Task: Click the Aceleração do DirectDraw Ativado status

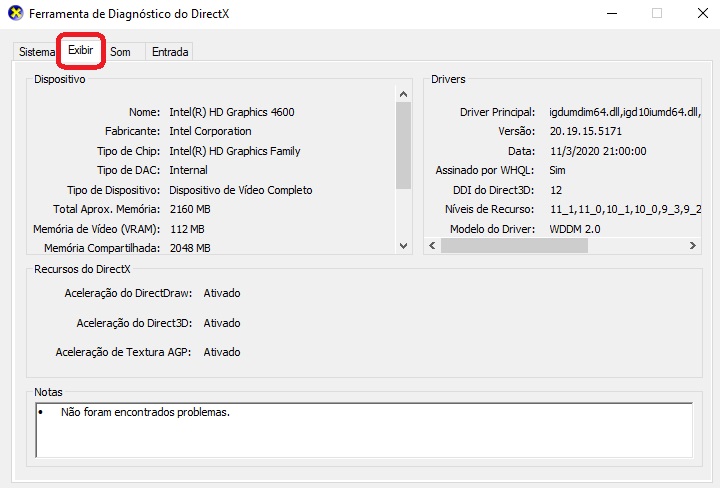Action: 221,293
